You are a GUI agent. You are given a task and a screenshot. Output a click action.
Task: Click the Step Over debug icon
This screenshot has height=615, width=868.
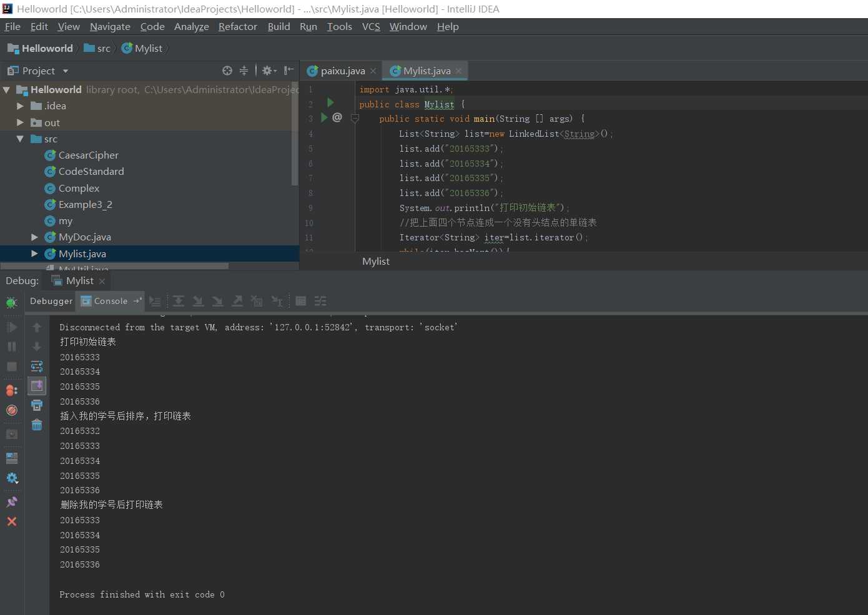[x=179, y=302]
